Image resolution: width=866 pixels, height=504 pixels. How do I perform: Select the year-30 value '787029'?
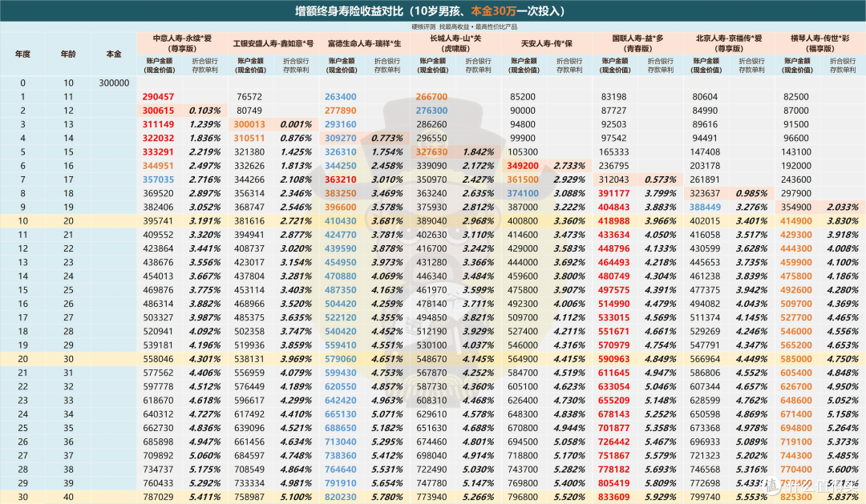pyautogui.click(x=158, y=497)
